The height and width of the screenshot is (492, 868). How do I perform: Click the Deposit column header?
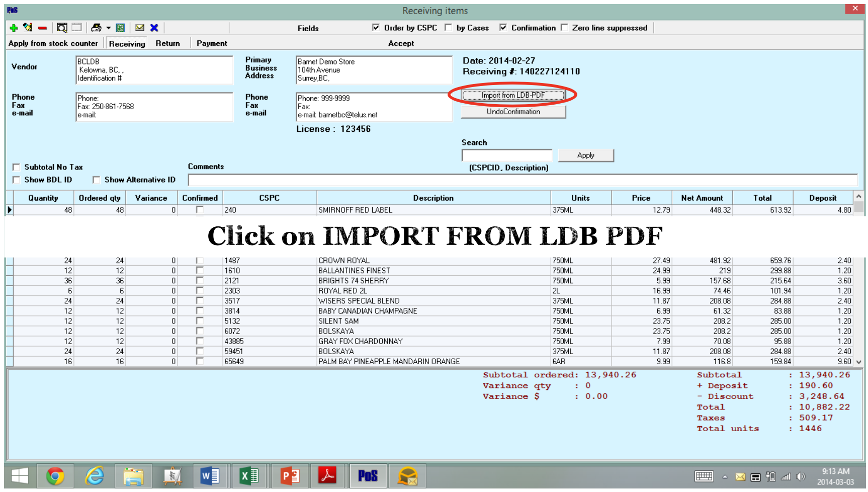pos(823,198)
